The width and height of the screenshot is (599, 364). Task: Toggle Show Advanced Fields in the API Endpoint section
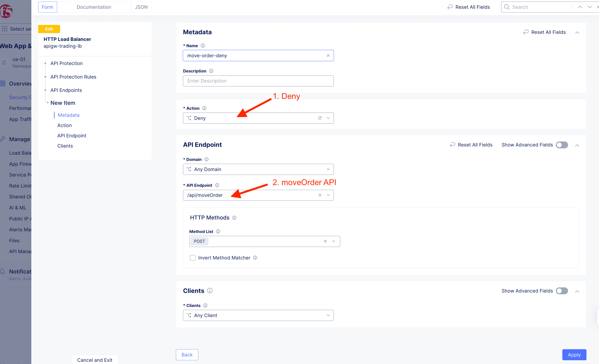(x=562, y=145)
